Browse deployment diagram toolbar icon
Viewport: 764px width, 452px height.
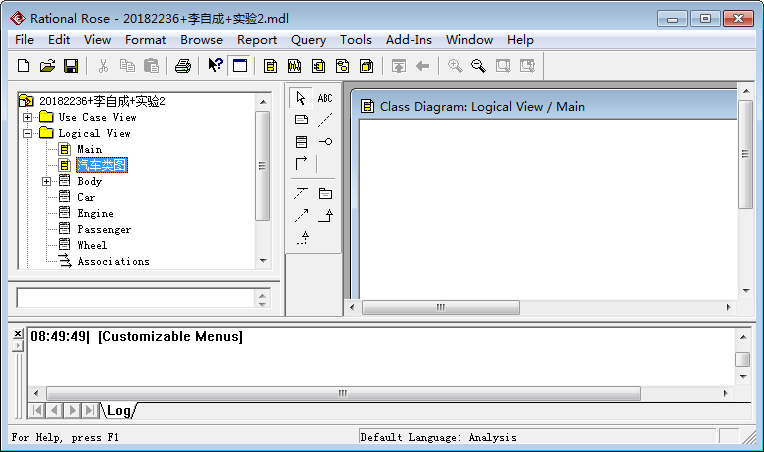[366, 66]
